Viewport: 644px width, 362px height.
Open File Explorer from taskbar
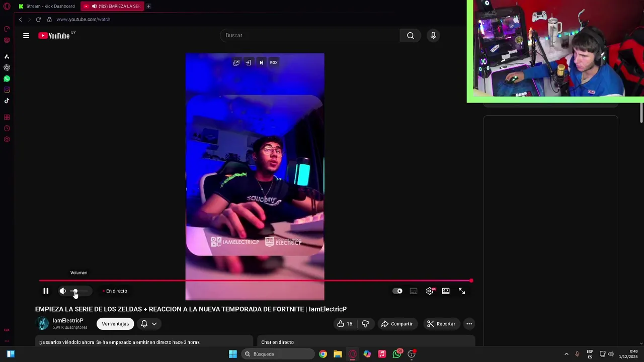(x=338, y=354)
